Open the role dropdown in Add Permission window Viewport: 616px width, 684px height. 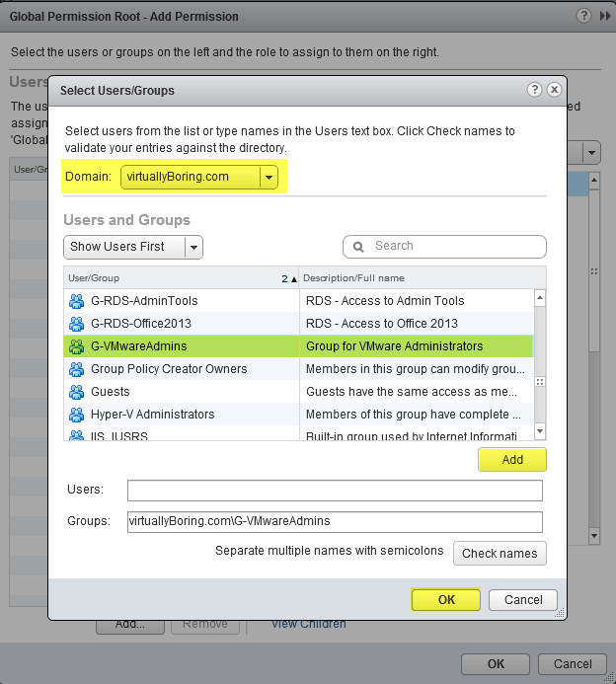[x=591, y=153]
